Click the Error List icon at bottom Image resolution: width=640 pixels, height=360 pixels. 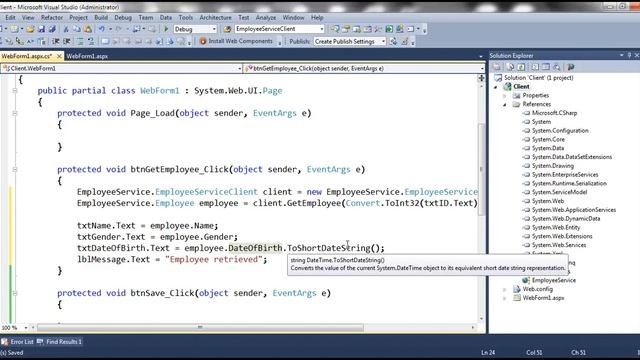[x=4, y=342]
